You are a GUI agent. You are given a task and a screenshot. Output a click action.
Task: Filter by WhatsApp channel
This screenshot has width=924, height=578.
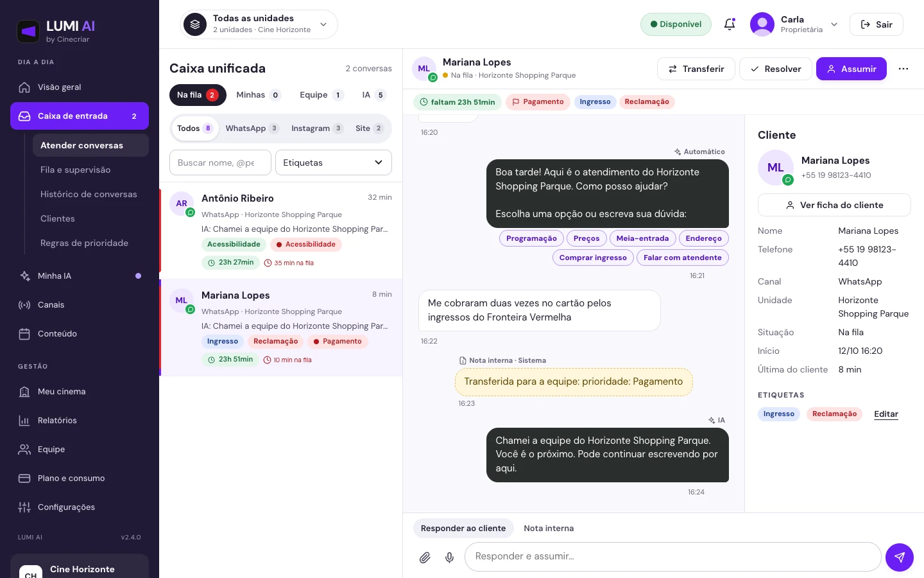[252, 128]
